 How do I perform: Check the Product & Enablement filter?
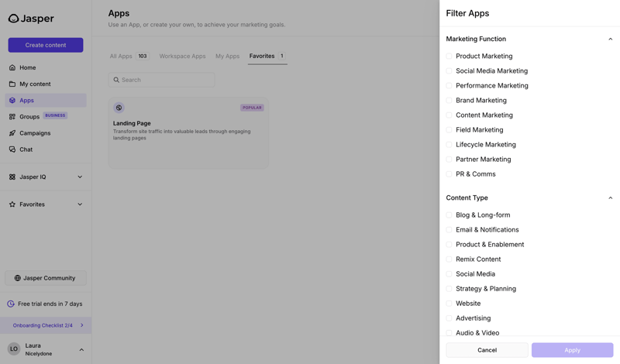point(449,245)
